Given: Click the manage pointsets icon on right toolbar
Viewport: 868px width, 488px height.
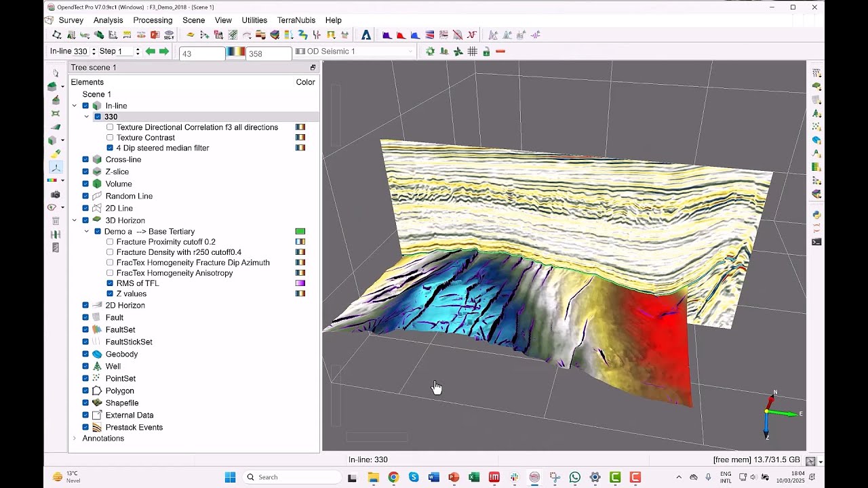Looking at the screenshot, I should (816, 127).
